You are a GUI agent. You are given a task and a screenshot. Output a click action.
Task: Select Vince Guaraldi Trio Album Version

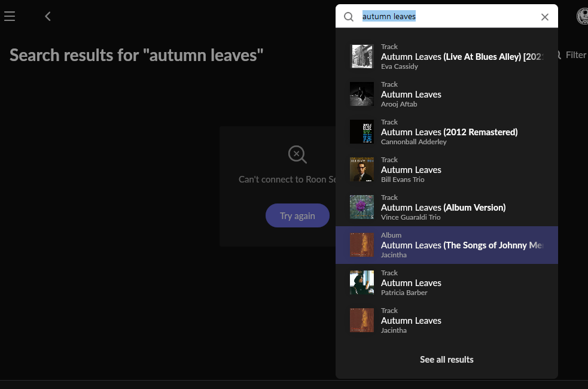click(447, 208)
